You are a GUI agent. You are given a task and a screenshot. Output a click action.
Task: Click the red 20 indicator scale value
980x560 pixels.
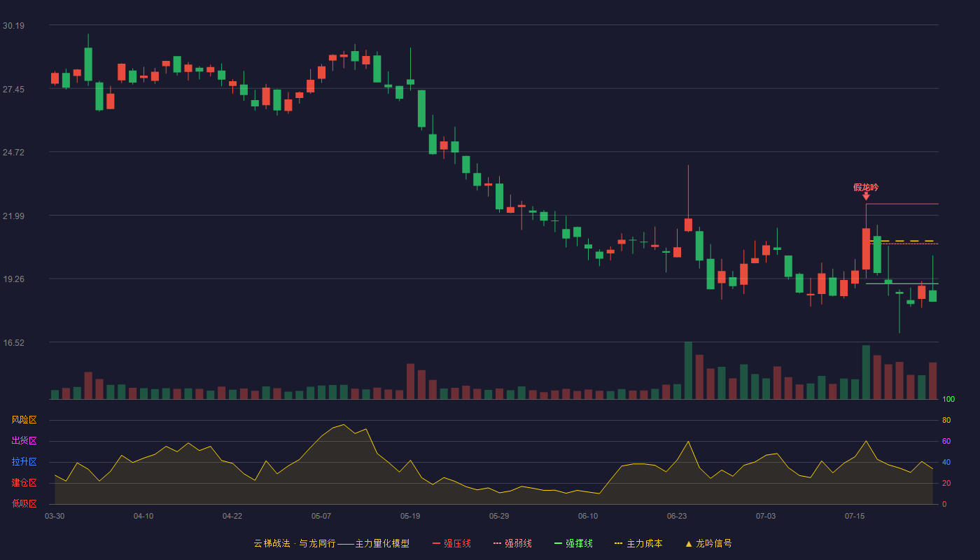tap(946, 483)
